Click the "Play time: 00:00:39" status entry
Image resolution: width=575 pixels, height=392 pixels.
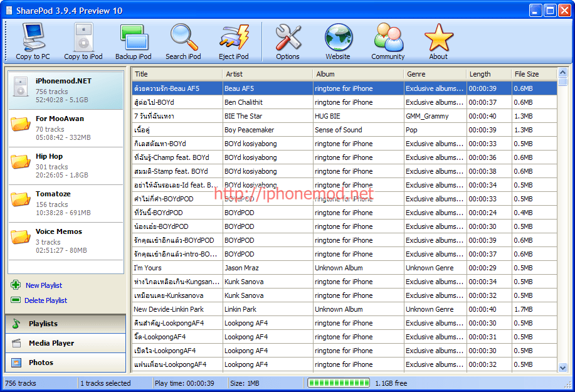(184, 383)
